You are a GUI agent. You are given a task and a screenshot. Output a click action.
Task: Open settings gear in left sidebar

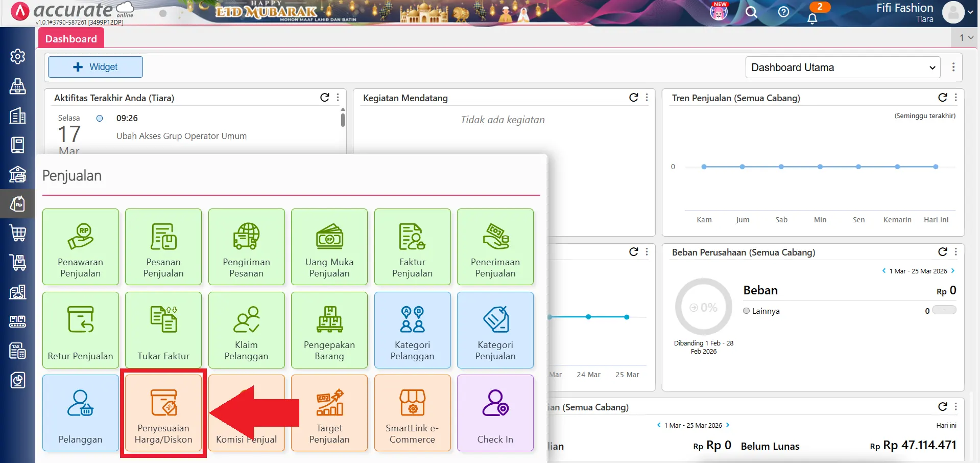tap(18, 56)
